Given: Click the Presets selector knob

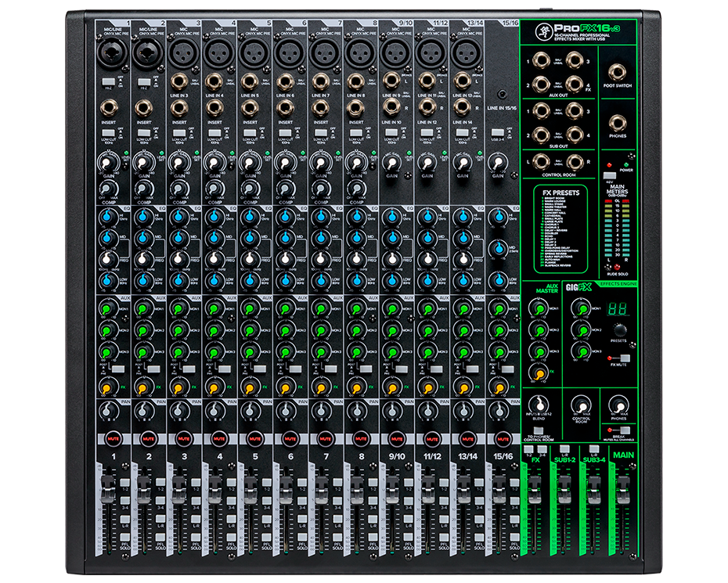Looking at the screenshot, I should click(620, 330).
